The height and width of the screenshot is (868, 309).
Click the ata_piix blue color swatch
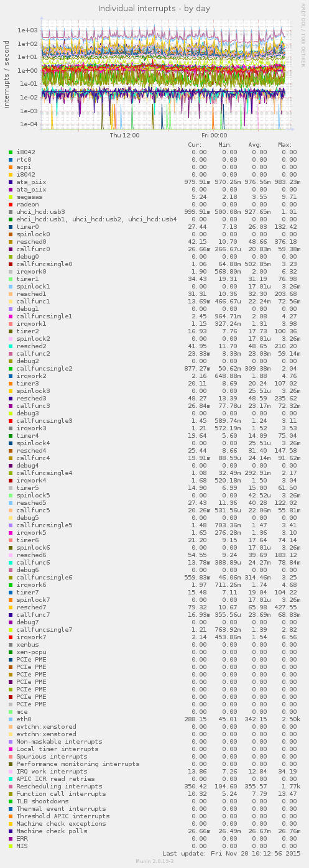11,182
